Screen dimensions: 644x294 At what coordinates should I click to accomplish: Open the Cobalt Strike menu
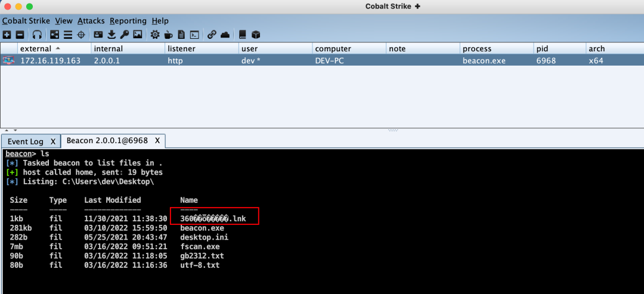(x=26, y=20)
